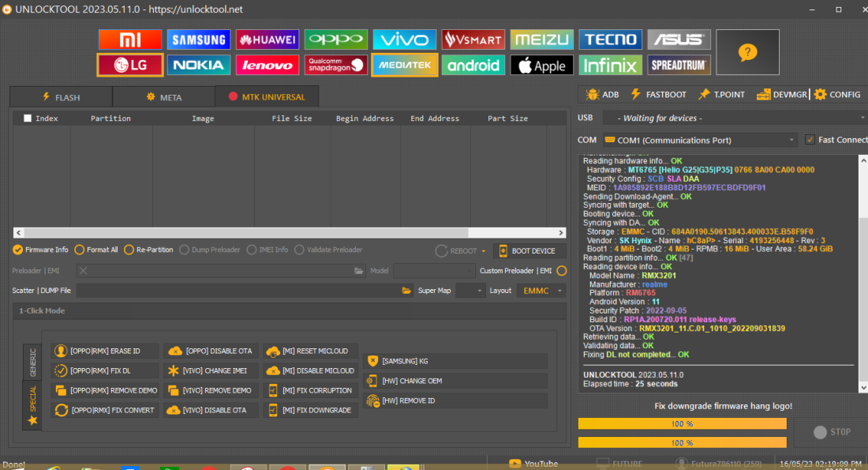
Task: Launch DEVMGR device manager
Action: [782, 95]
